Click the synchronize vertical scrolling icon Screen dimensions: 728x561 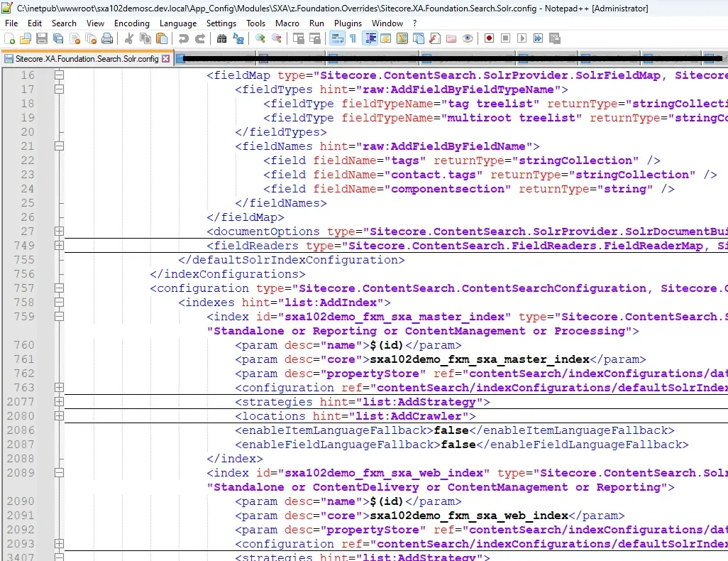click(x=298, y=38)
